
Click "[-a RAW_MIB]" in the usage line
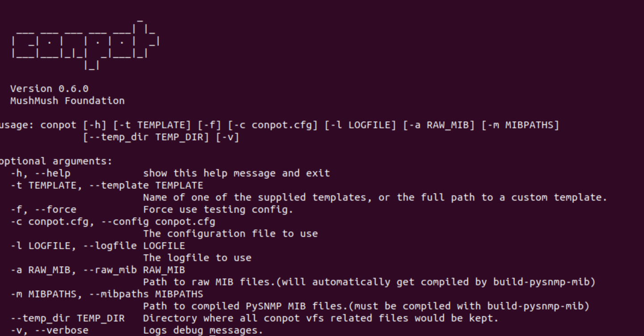[439, 125]
